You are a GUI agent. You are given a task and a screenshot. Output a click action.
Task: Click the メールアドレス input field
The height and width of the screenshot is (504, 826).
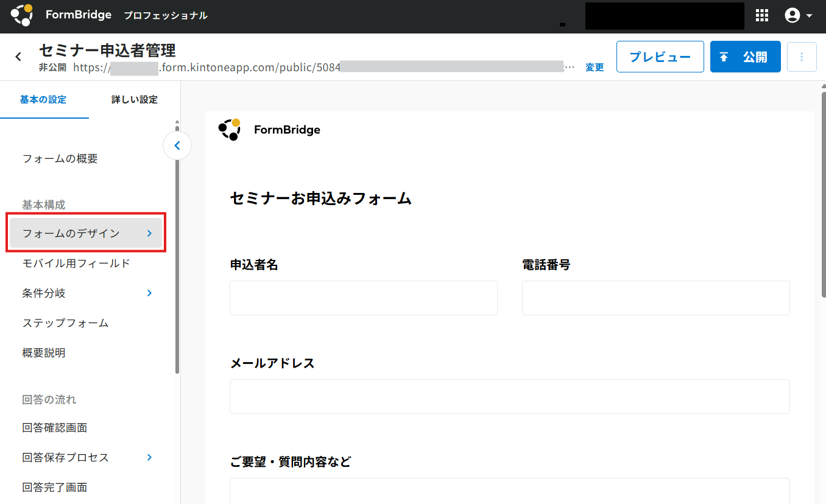(x=510, y=396)
